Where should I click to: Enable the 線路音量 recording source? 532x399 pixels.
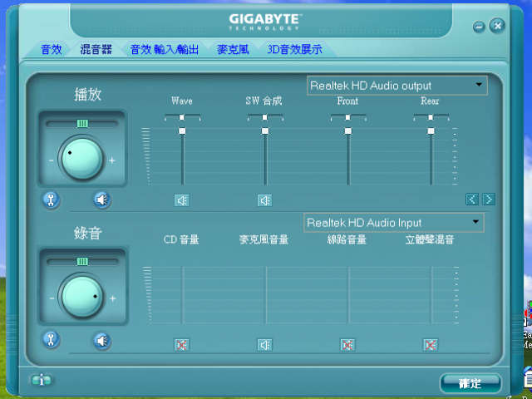[x=347, y=345]
